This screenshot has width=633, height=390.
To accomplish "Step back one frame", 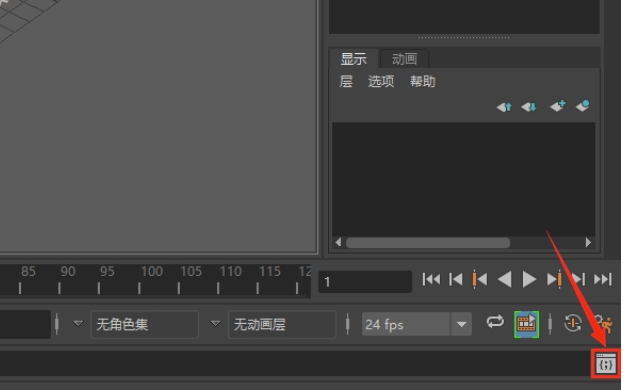I will tap(456, 279).
